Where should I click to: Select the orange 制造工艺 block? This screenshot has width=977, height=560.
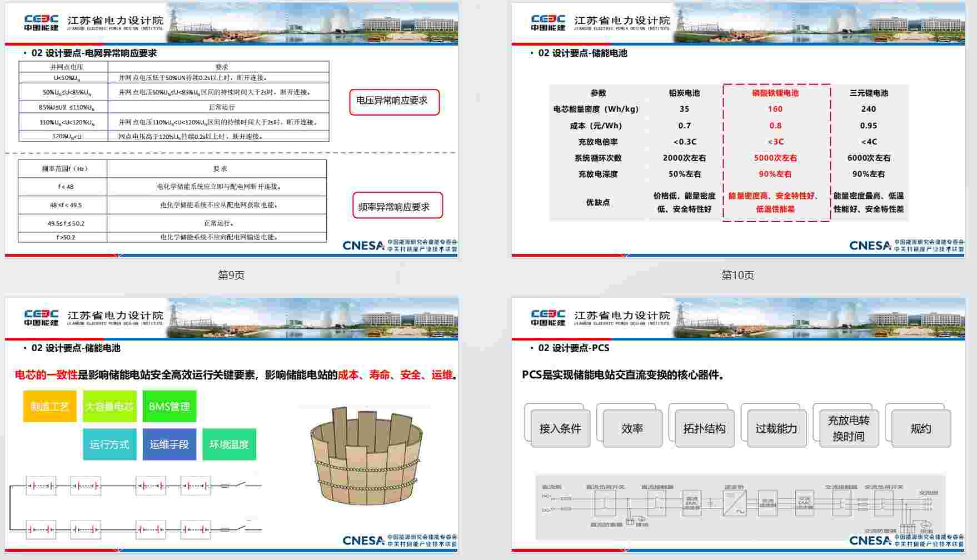point(50,406)
